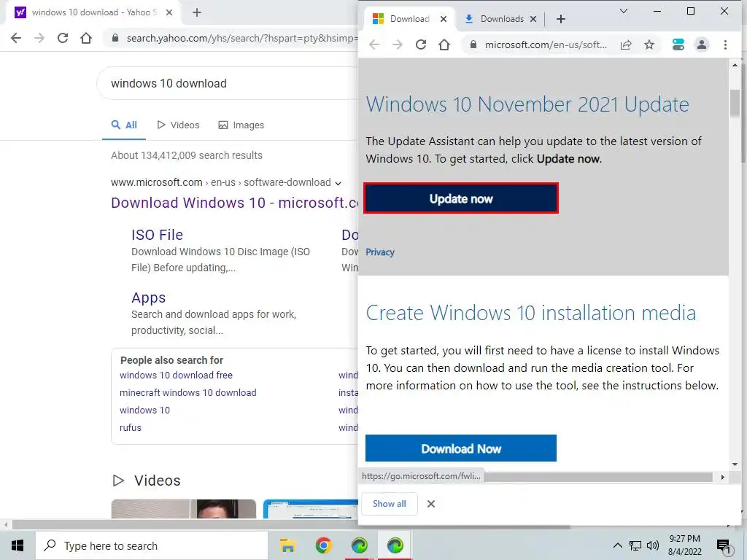
Task: Switch to the Download Microsoft tab
Action: (409, 19)
